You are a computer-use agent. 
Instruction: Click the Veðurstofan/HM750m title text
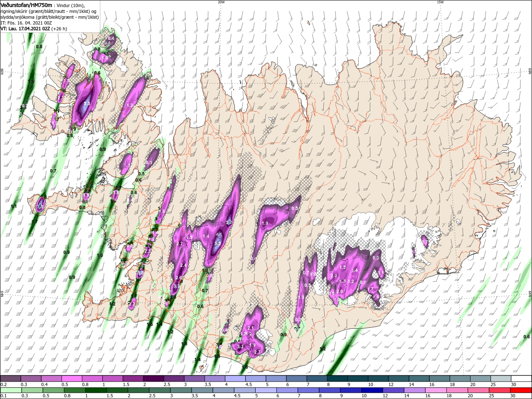coord(26,5)
